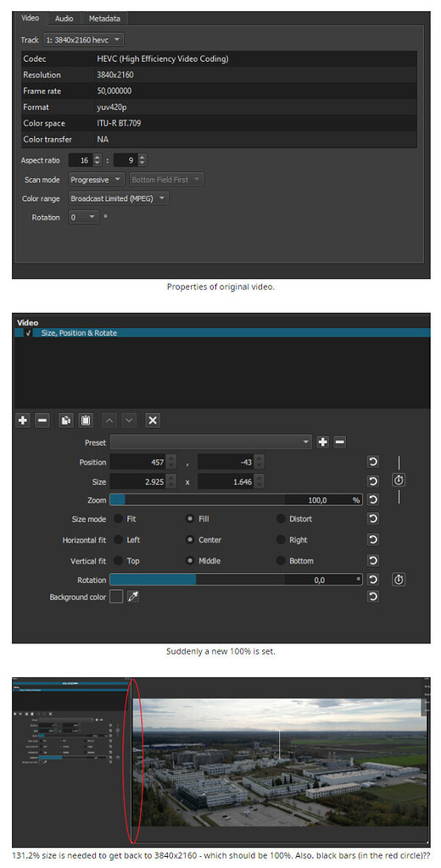Remove selected filter with minus icon
441x868 pixels.
(x=42, y=420)
